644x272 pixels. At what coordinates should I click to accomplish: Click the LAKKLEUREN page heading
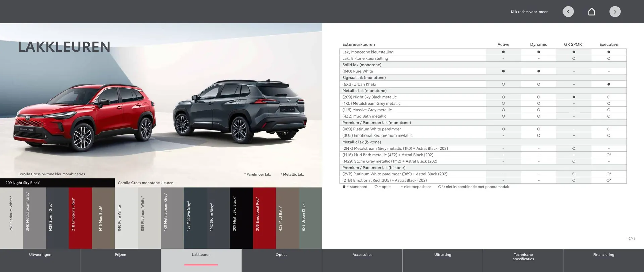coord(64,47)
